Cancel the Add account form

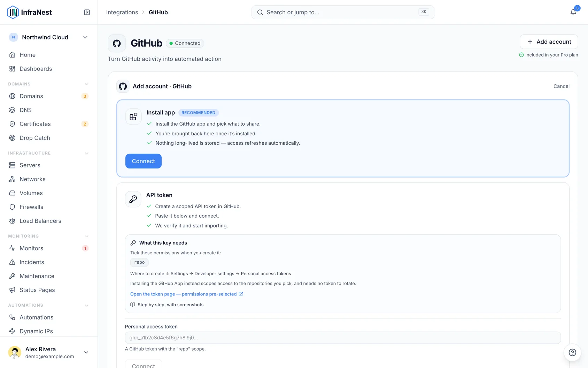[x=561, y=86]
